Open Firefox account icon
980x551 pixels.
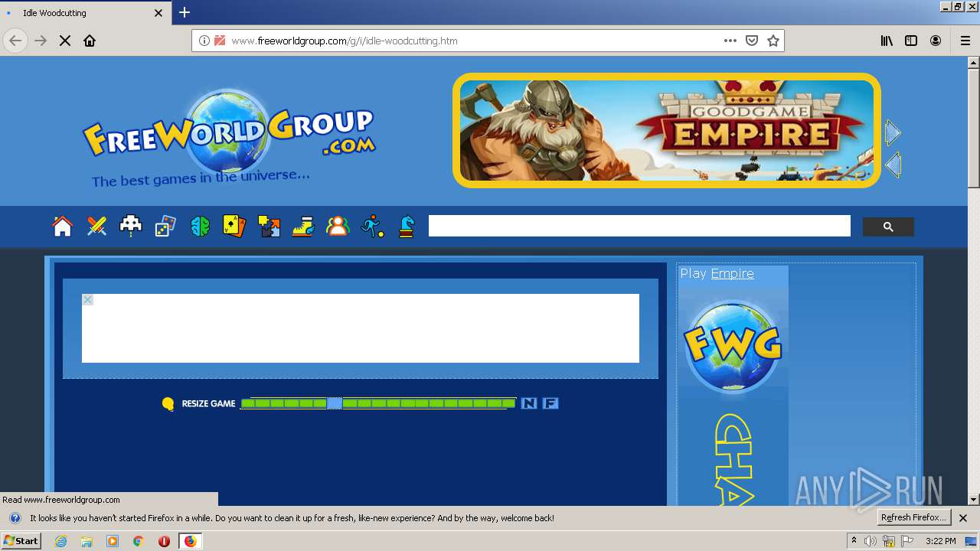click(936, 41)
